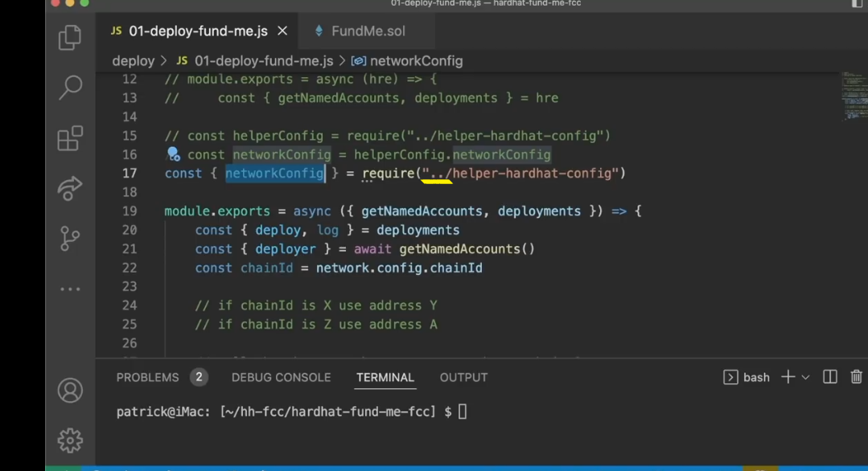Screen dimensions: 868x471
Task: Click the lightbulb quick-fix icon on line 16
Action: 173,154
